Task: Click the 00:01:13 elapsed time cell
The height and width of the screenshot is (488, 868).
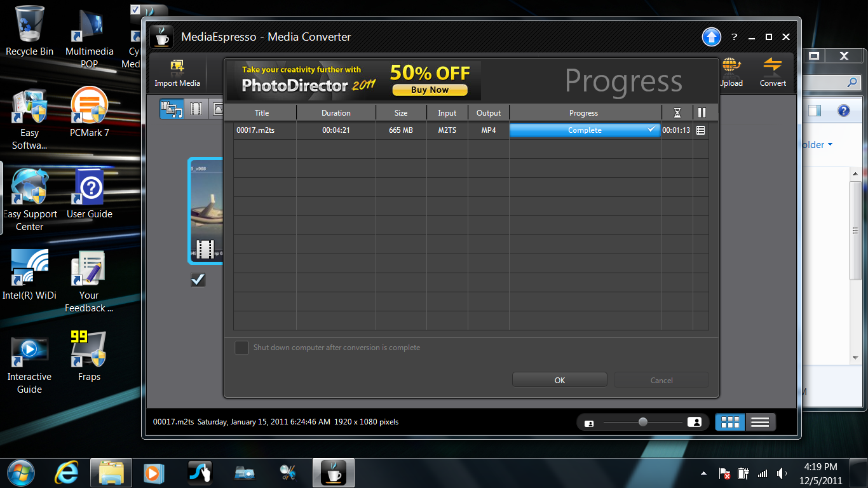Action: point(676,130)
